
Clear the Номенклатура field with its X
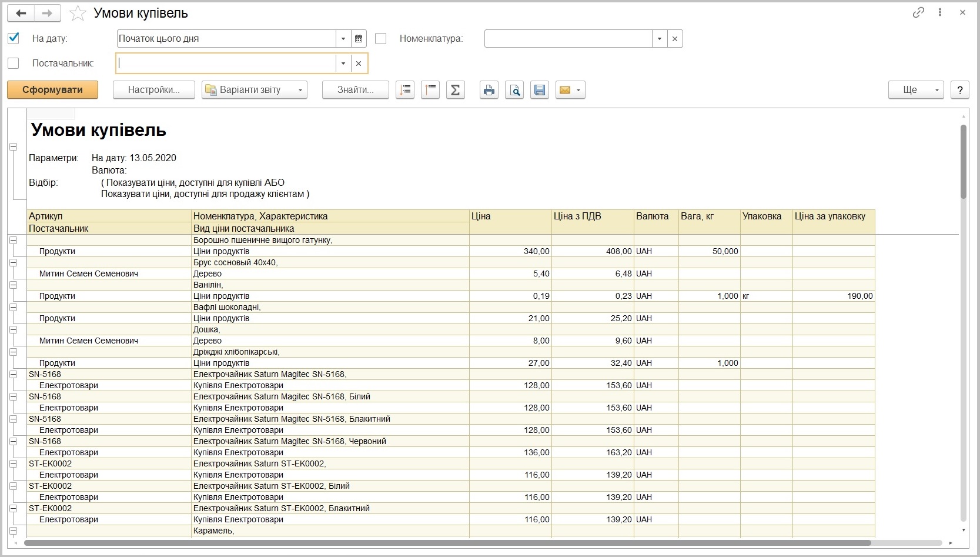click(x=675, y=39)
